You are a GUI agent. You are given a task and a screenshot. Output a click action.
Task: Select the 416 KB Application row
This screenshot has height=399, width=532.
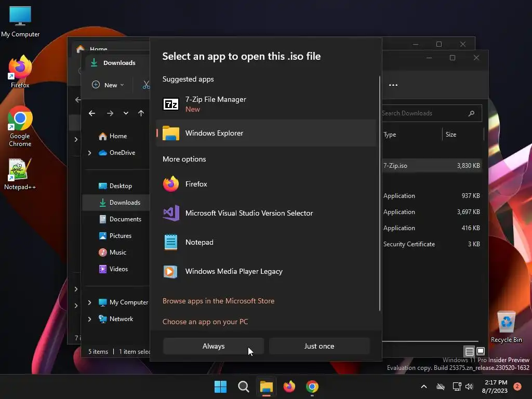432,228
